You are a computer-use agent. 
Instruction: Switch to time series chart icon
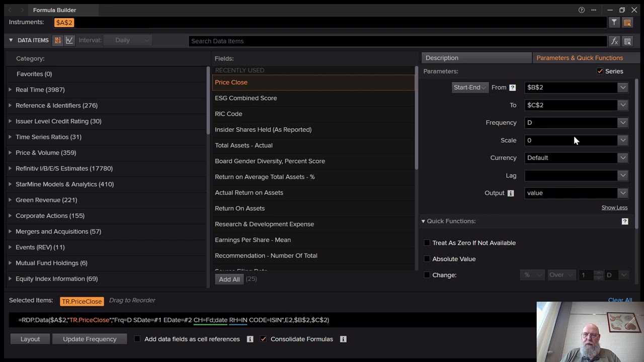[x=69, y=40]
